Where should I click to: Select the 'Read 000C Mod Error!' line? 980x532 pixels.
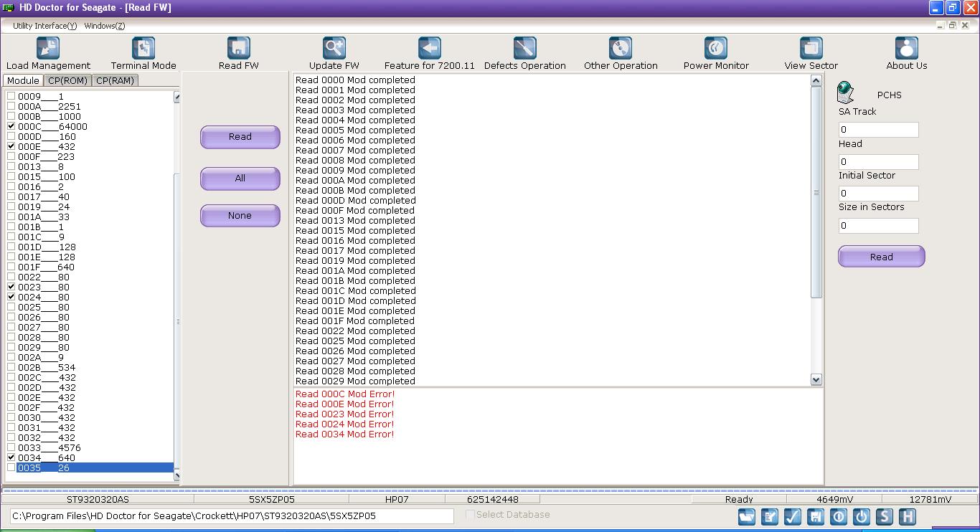point(345,394)
